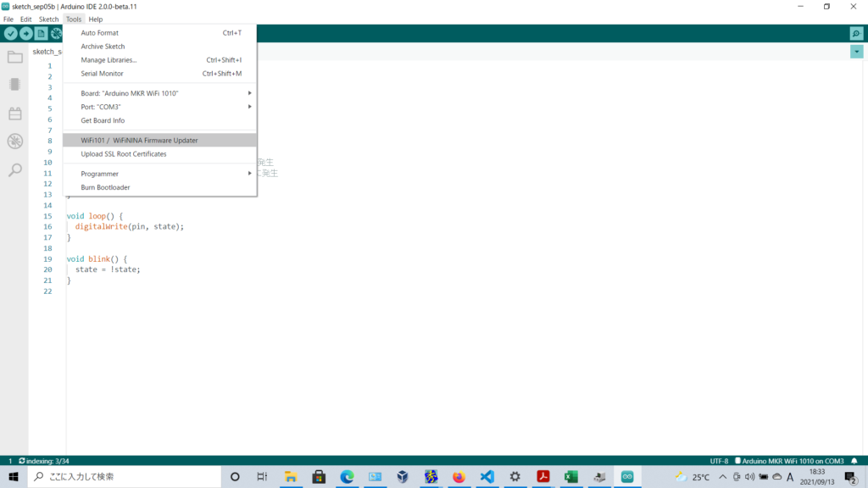Select Upload SSL Root Certificates

(159, 154)
